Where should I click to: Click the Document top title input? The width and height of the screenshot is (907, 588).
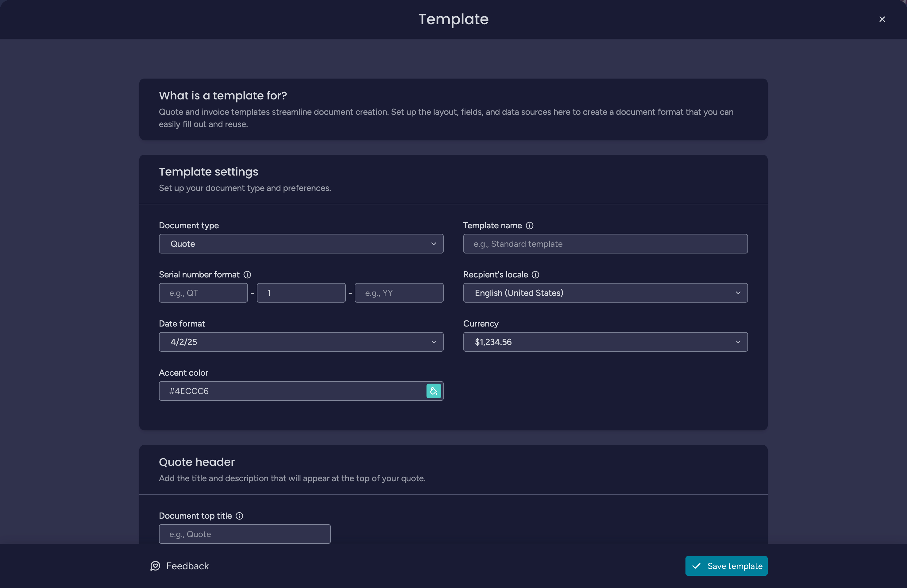(x=245, y=534)
